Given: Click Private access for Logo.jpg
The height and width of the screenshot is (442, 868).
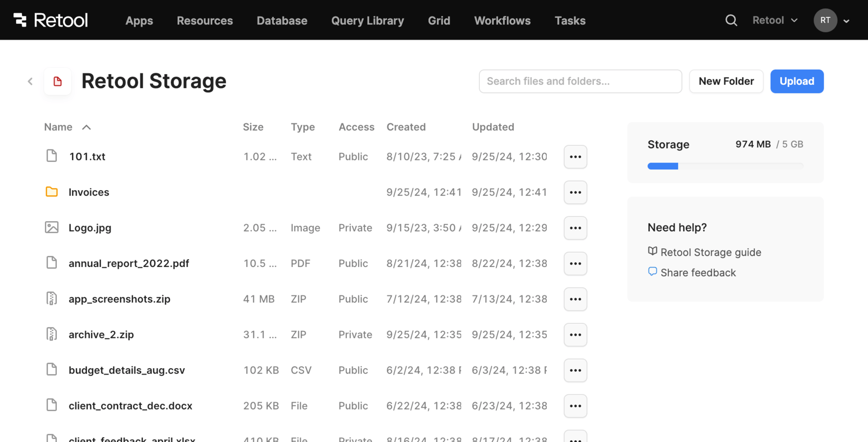Looking at the screenshot, I should (355, 228).
